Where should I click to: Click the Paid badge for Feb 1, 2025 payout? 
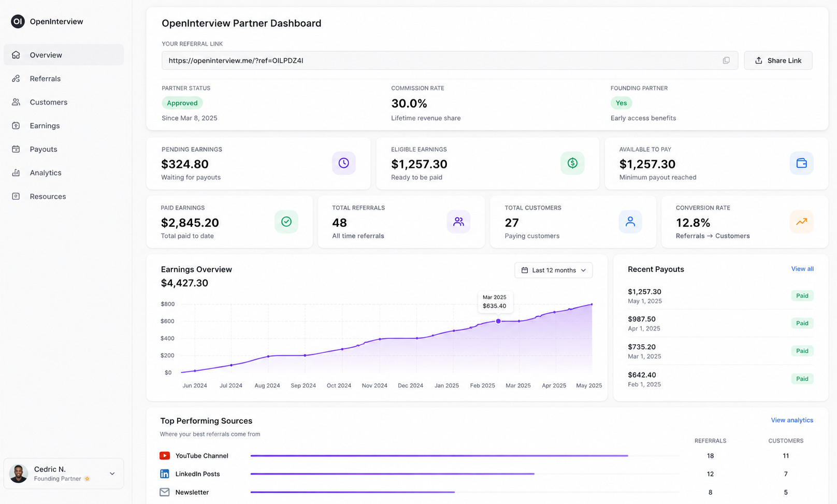(802, 379)
